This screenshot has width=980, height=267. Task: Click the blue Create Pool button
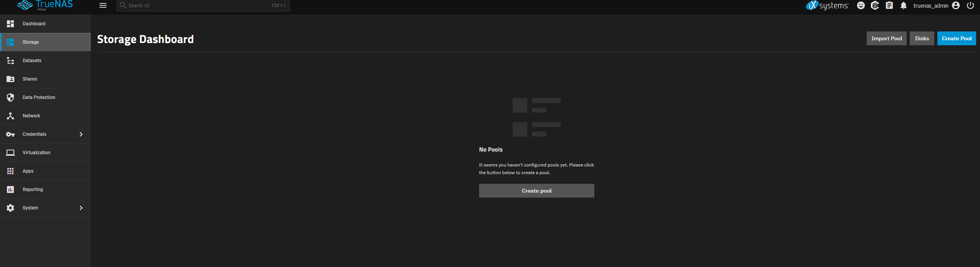tap(957, 38)
